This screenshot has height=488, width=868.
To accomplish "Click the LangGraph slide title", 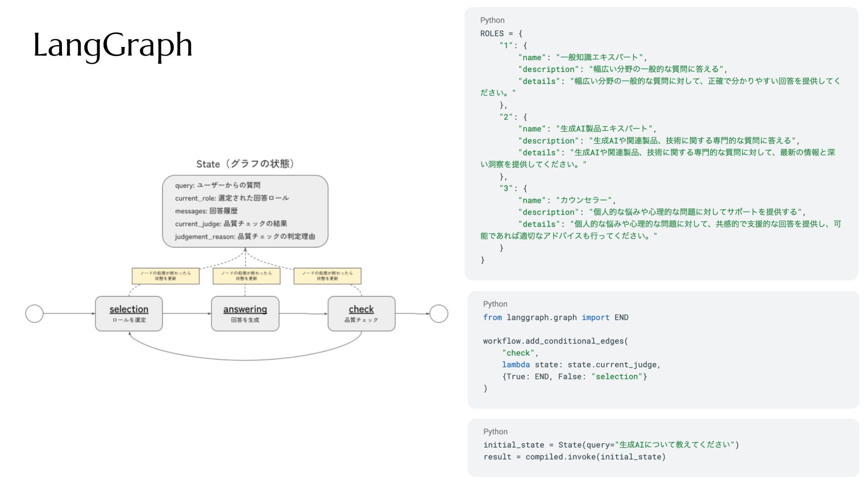I will point(113,46).
